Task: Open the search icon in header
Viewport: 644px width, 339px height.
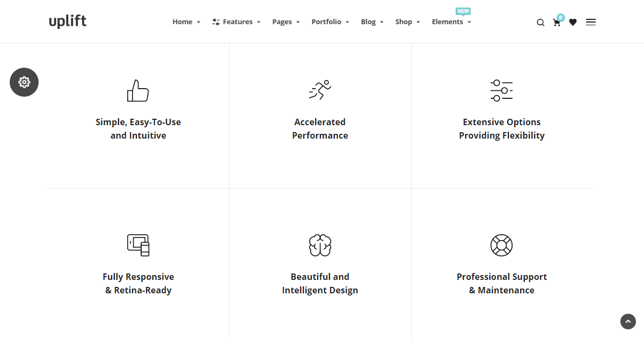Action: 540,23
